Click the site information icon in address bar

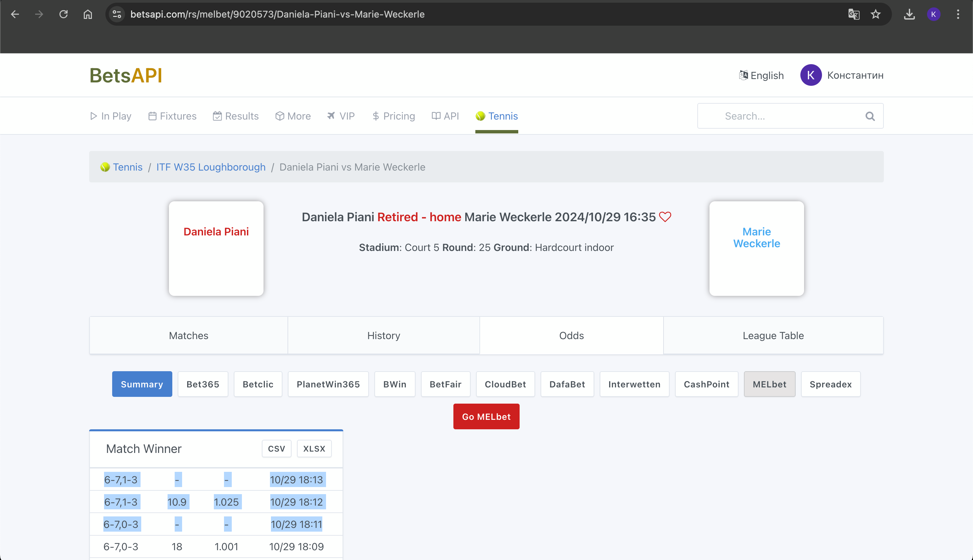117,14
